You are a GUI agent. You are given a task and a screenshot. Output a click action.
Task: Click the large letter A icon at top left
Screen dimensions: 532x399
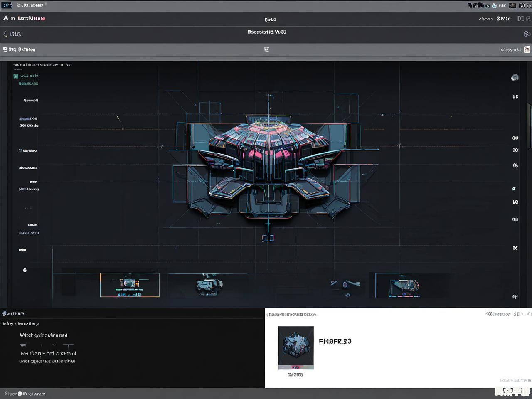click(5, 18)
